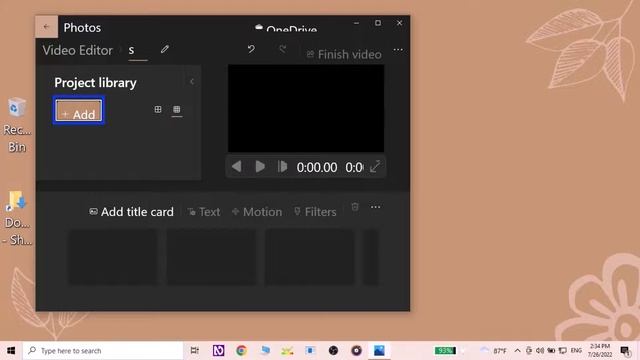Rename the video using the pencil icon
The height and width of the screenshot is (360, 640).
point(164,49)
